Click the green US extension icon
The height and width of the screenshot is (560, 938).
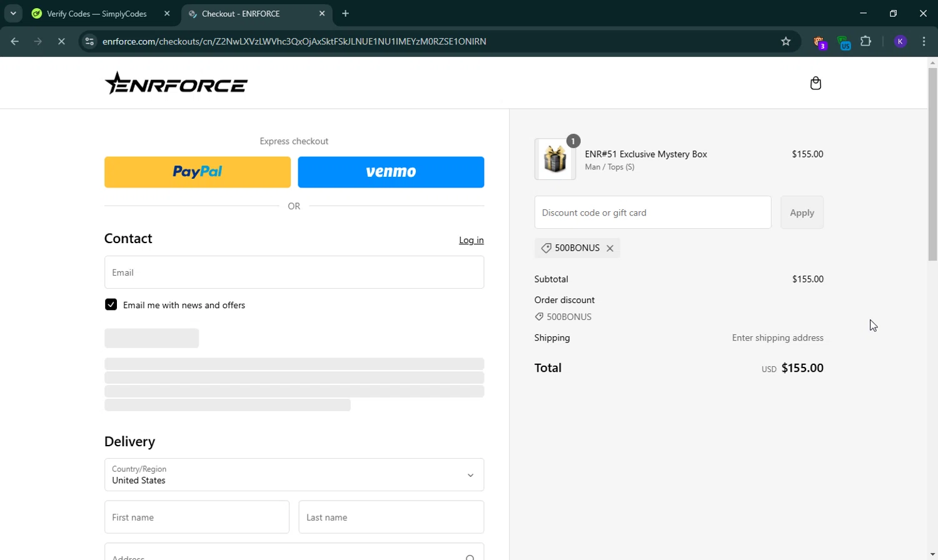click(x=844, y=42)
